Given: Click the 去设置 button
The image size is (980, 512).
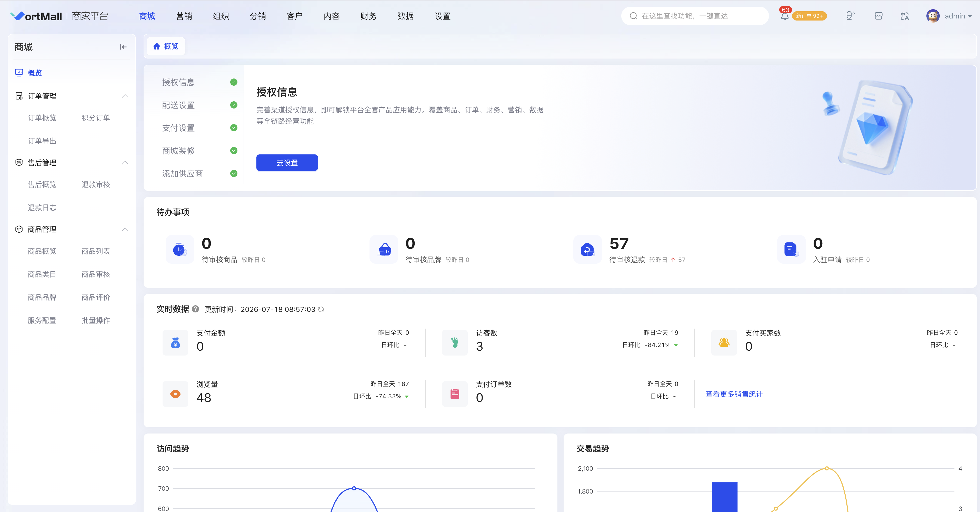Looking at the screenshot, I should 287,163.
